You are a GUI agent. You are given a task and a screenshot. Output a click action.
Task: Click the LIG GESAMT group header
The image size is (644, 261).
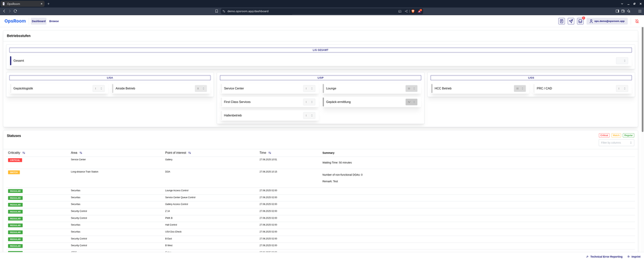[x=320, y=50]
